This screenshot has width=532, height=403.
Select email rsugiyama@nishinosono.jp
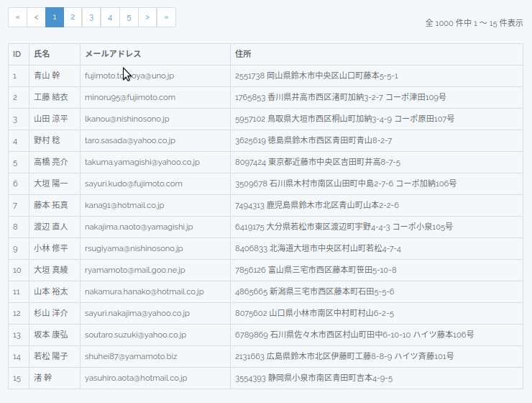[x=134, y=248]
